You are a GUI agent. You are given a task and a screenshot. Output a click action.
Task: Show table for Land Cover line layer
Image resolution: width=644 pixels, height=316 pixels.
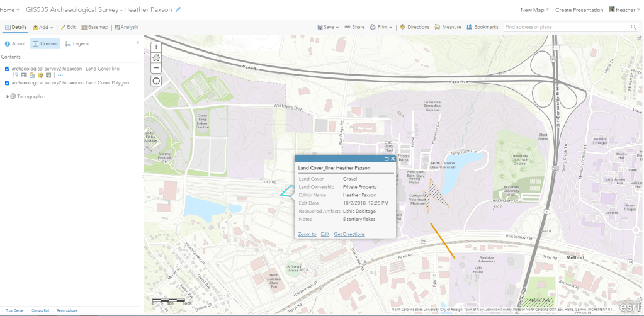(23, 75)
